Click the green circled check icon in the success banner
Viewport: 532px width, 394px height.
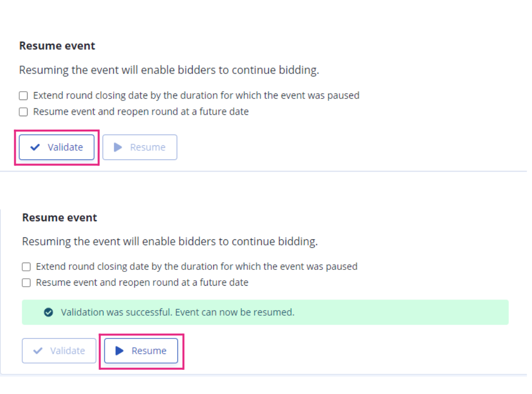click(x=48, y=312)
